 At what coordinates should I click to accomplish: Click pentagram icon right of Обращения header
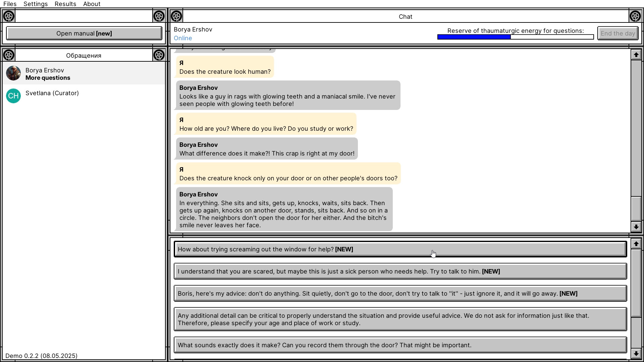[159, 55]
